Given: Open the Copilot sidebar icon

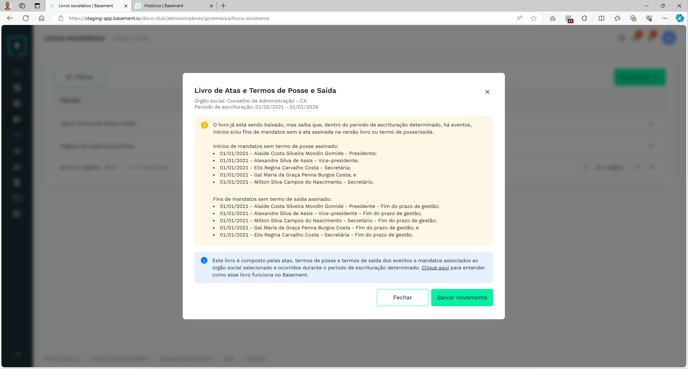Looking at the screenshot, I should pos(680,18).
